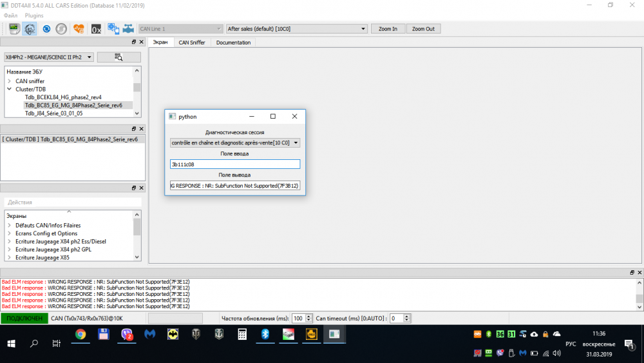644x363 pixels.
Task: Open Viber from the taskbar
Action: (126, 334)
